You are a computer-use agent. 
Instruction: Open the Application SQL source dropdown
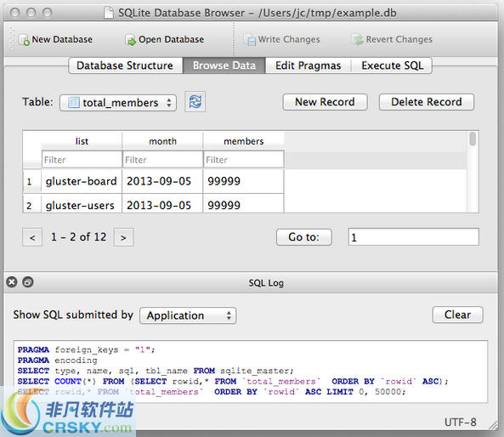pos(188,315)
